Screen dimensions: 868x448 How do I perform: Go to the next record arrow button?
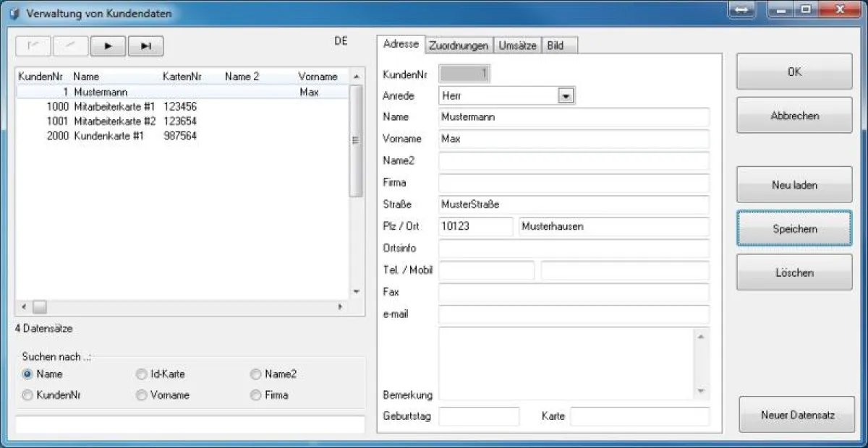109,46
